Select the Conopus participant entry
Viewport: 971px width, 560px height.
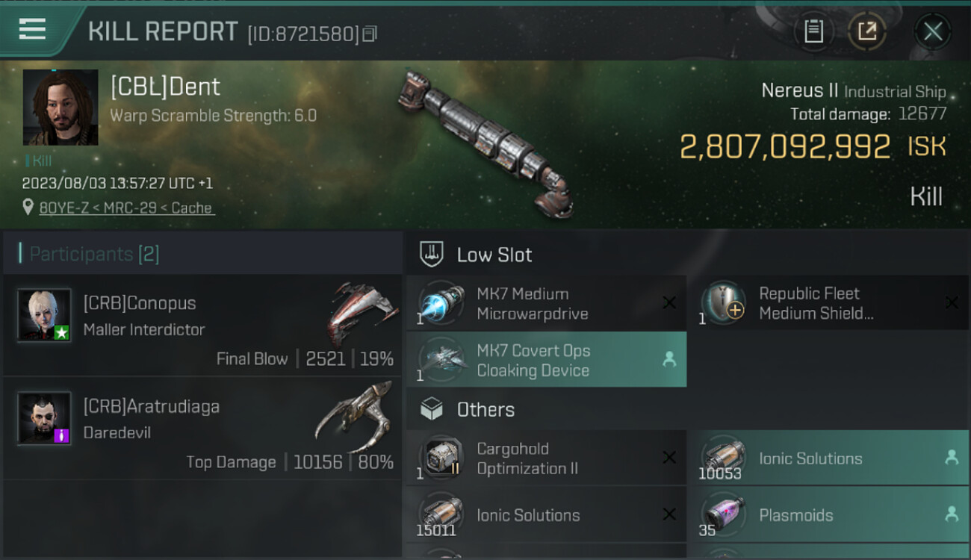coord(202,326)
